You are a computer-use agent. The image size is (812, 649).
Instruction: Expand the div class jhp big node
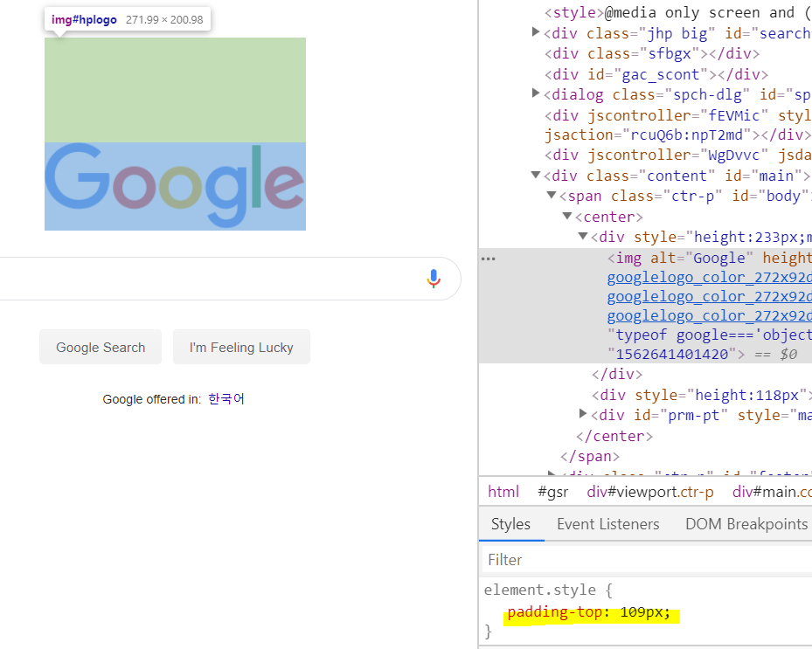[536, 32]
